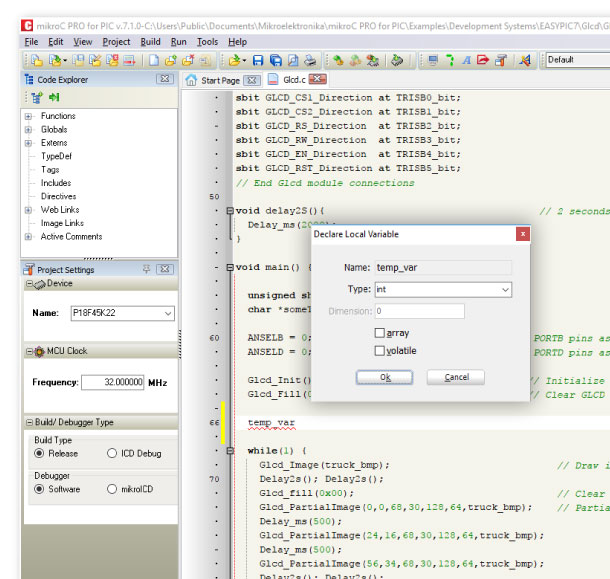This screenshot has height=579, width=610.
Task: Click Expand All icon in Code Explorer
Action: 37,97
